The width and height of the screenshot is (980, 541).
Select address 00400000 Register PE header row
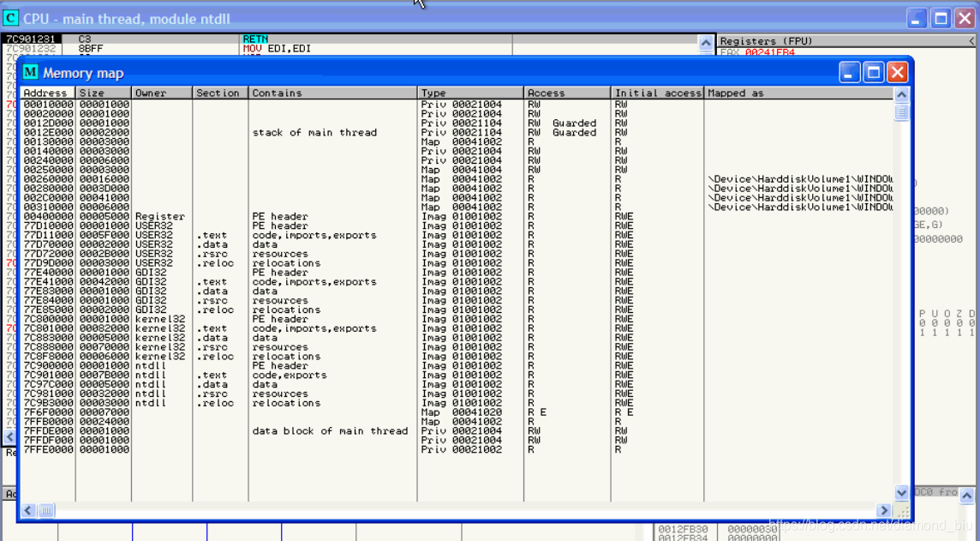[x=457, y=216]
